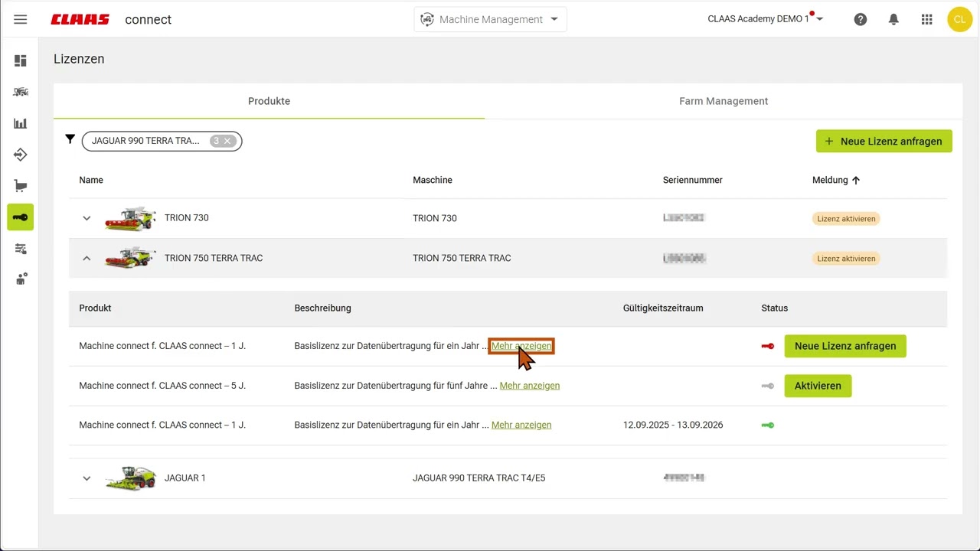980x551 pixels.
Task: Click Machine connect f. CLAAS connect – 5 J.
Action: click(162, 386)
